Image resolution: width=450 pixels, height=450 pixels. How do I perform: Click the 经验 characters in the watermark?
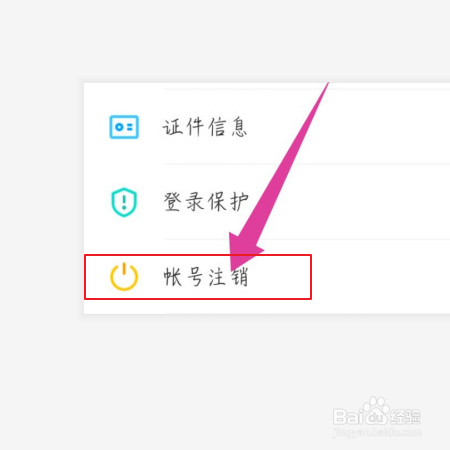(406, 417)
